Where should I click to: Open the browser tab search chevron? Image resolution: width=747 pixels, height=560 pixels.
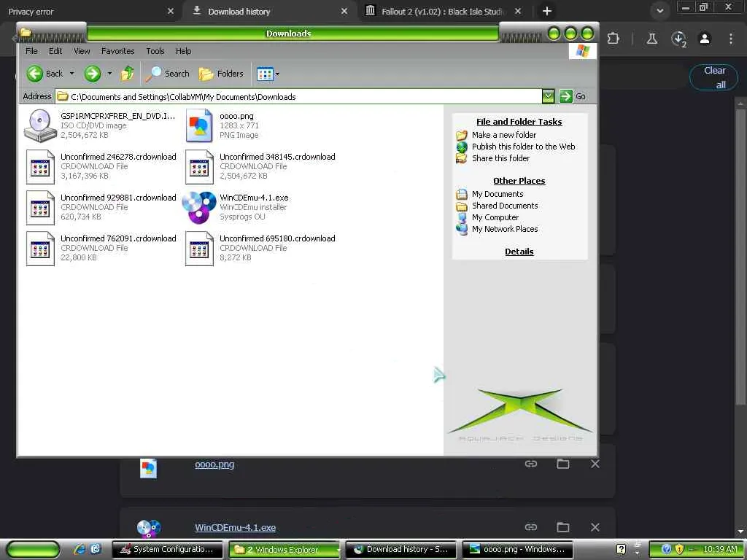(659, 11)
